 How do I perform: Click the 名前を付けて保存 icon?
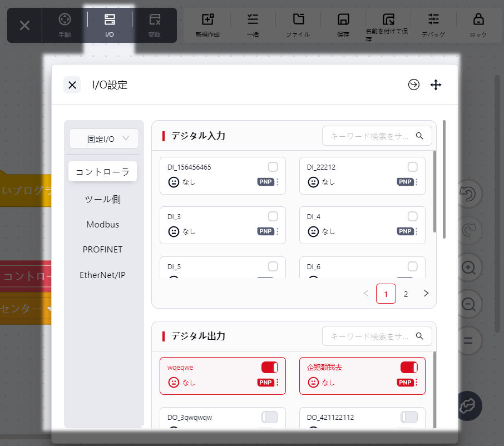(x=388, y=19)
